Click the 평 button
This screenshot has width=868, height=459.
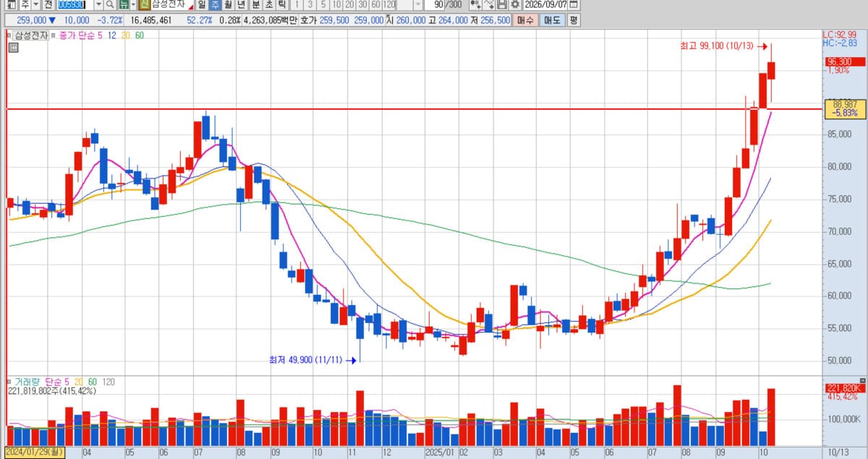(574, 20)
